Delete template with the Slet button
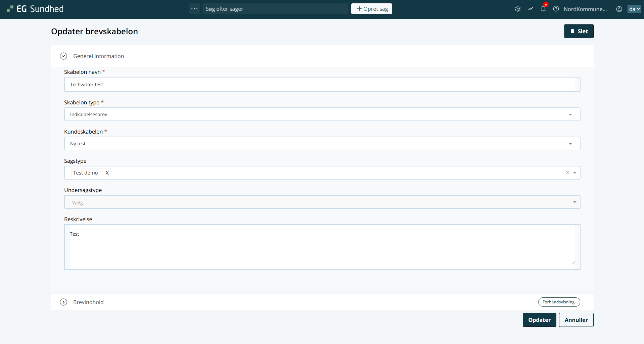Screen dimensions: 644x344 pos(579,31)
